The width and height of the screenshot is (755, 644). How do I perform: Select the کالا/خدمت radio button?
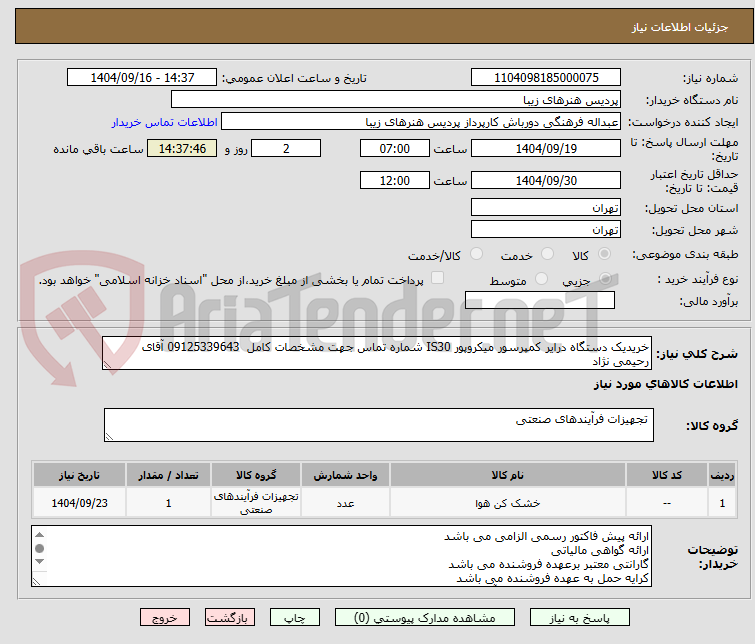tap(476, 254)
